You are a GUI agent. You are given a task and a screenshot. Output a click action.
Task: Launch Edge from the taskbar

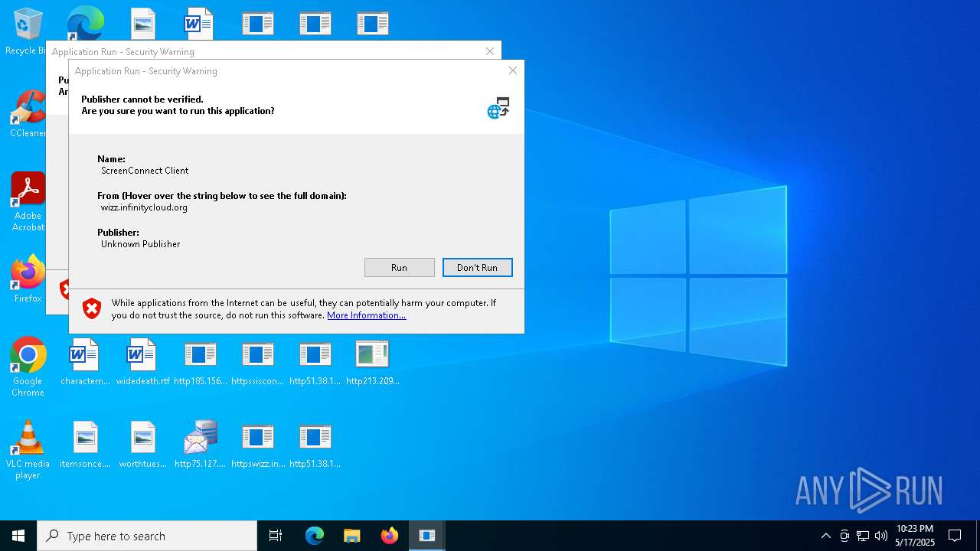315,536
